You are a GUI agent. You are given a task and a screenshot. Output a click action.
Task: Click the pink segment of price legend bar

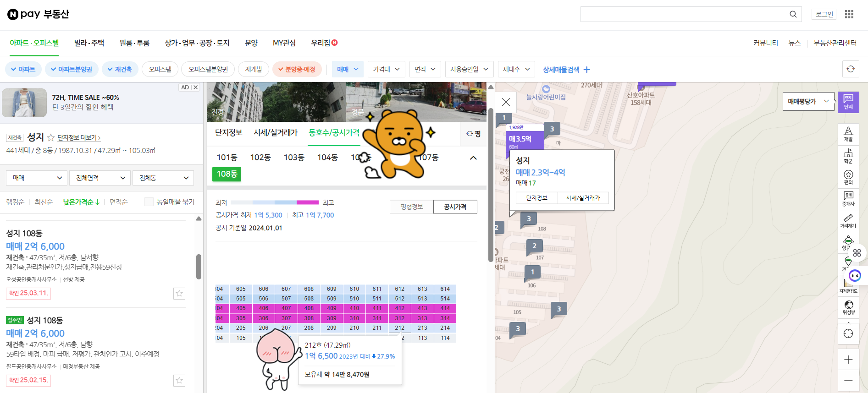(x=308, y=202)
